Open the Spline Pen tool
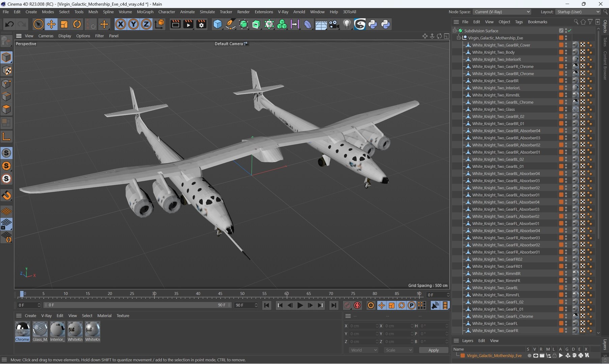609x364 pixels. pos(230,24)
